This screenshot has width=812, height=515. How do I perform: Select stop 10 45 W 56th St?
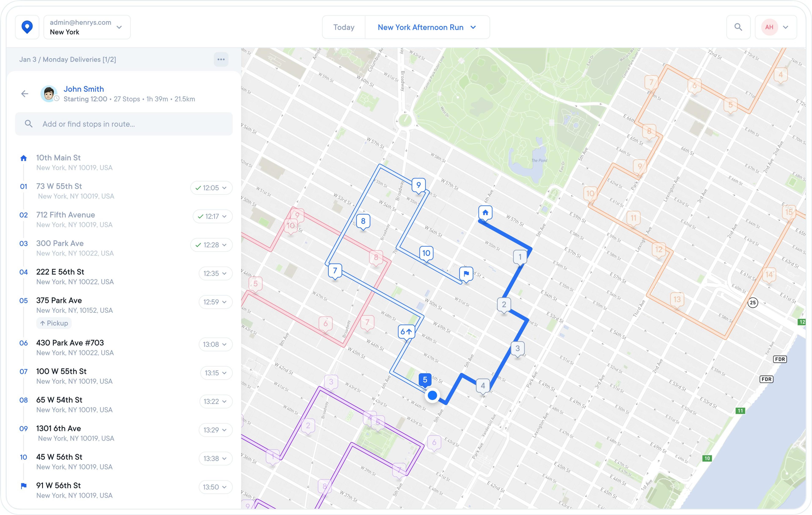(124, 462)
